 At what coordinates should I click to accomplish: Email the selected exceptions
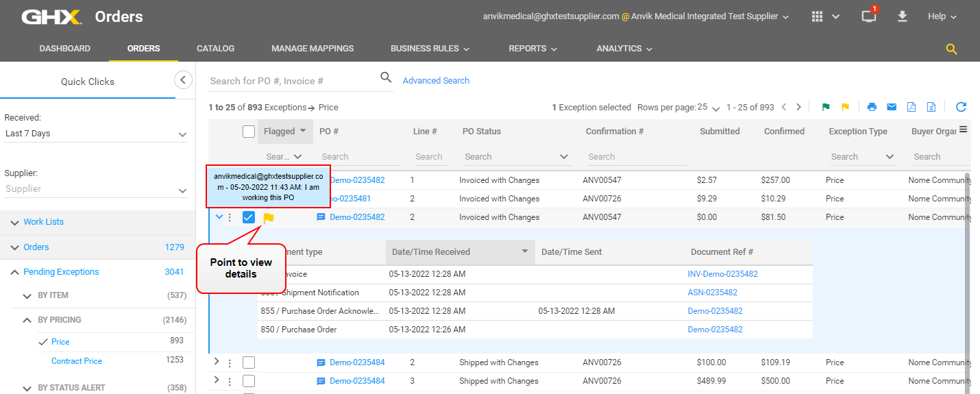(x=892, y=107)
